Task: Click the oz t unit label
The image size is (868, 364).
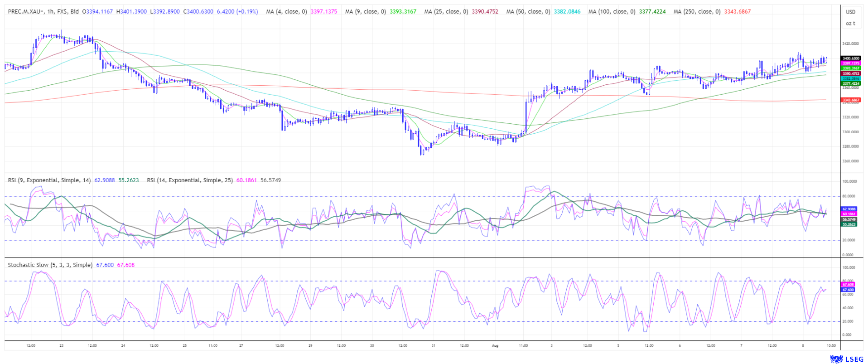Action: (x=850, y=23)
